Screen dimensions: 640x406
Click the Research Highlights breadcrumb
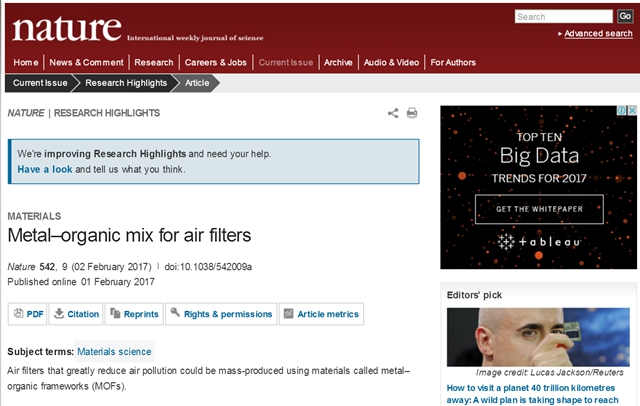(126, 83)
